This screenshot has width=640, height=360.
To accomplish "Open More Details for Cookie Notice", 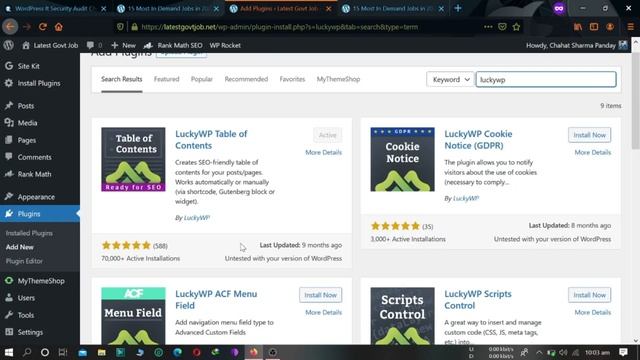I will point(593,152).
